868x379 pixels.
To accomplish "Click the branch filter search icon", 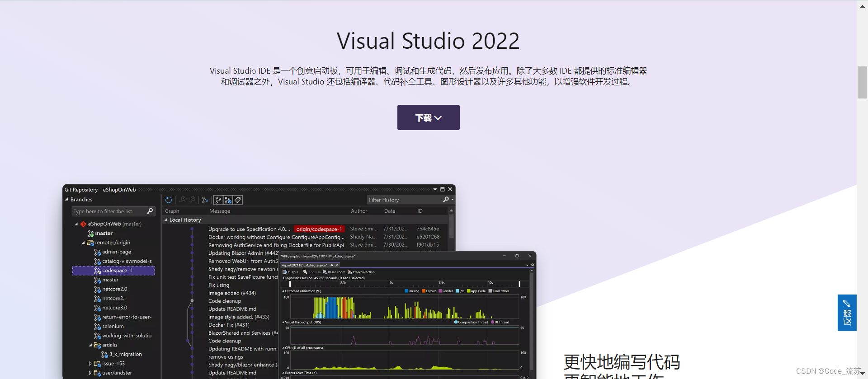I will [x=150, y=211].
